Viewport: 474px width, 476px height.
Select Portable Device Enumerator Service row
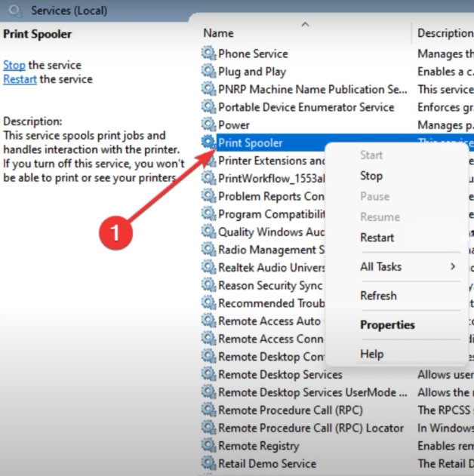pos(306,107)
